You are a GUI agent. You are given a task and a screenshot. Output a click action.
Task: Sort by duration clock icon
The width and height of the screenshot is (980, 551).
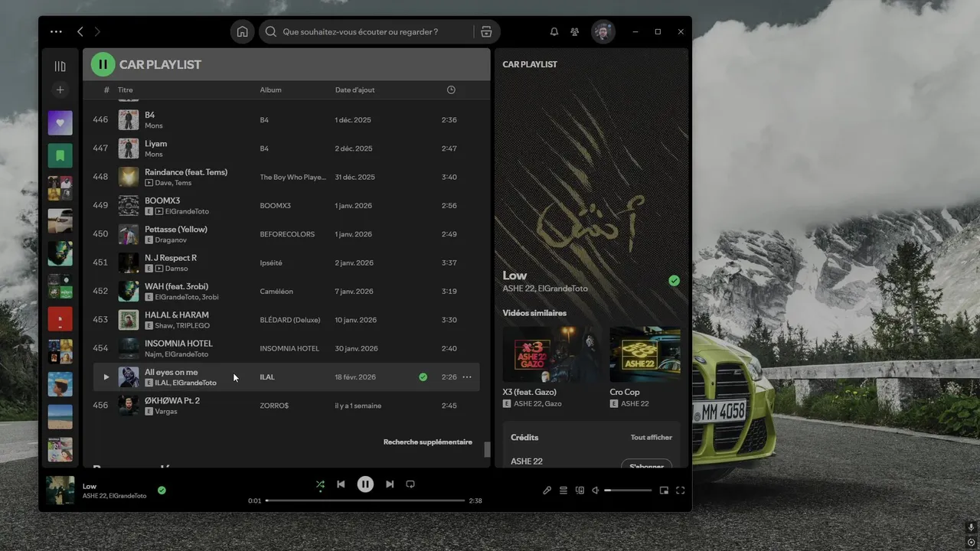coord(451,90)
